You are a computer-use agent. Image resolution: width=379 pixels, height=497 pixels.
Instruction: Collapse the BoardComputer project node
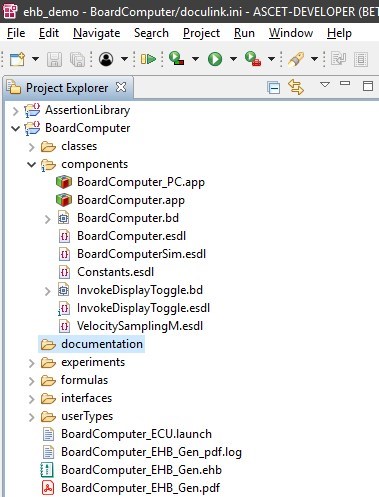(15, 128)
